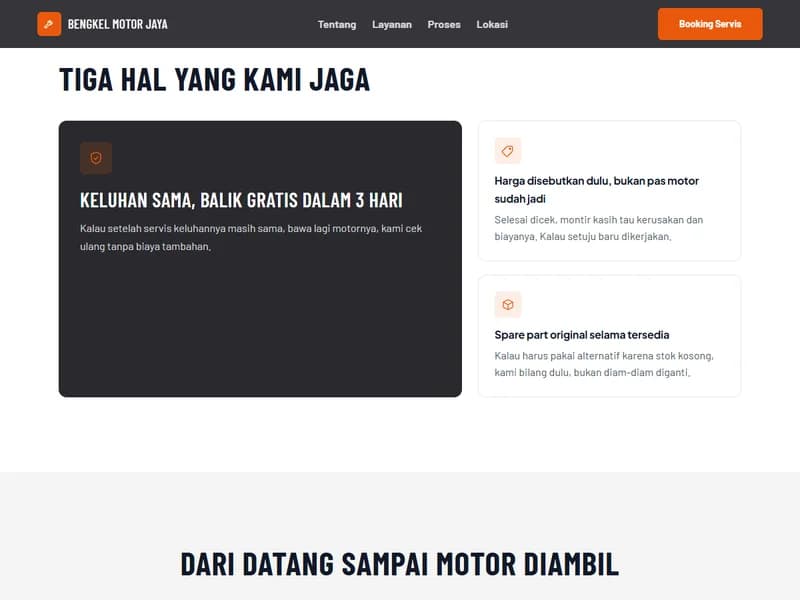The width and height of the screenshot is (800, 600).
Task: Click the TIGA HAL YANG KAMI JAGA heading
Action: (214, 80)
